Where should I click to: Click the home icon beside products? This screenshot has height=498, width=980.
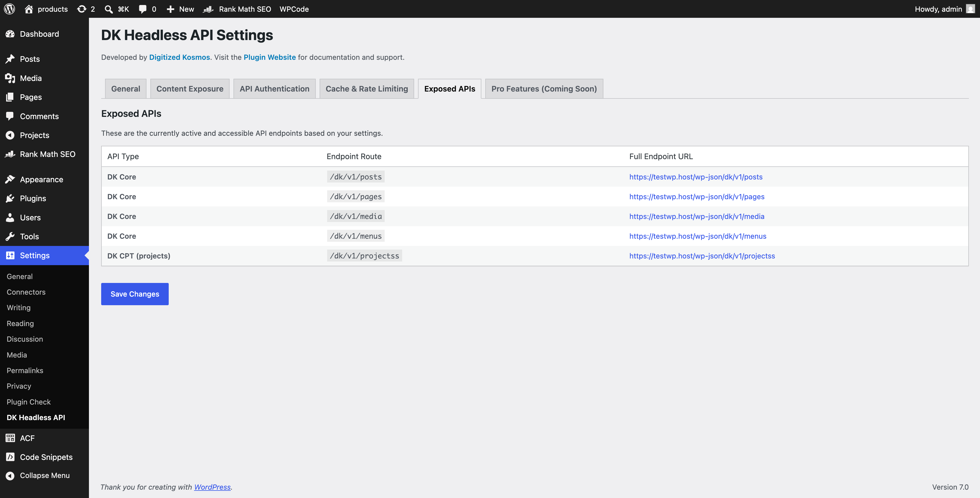tap(29, 9)
